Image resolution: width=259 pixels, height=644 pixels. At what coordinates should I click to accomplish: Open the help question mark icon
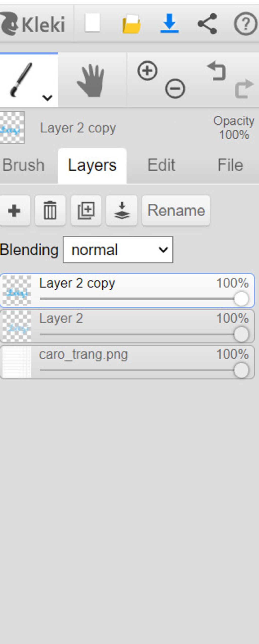pyautogui.click(x=246, y=24)
